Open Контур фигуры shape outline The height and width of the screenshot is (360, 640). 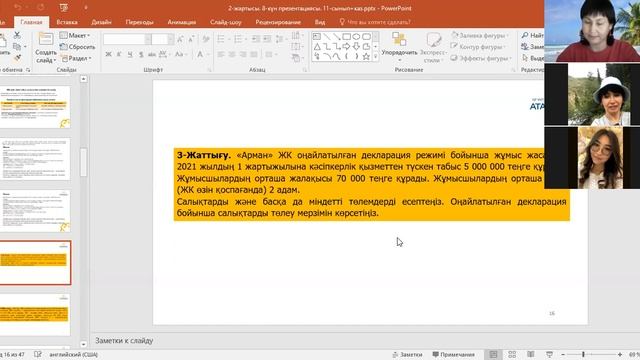(x=478, y=47)
